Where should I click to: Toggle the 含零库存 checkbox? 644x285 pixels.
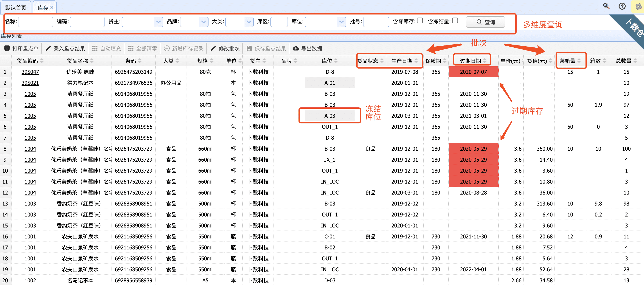coord(420,20)
